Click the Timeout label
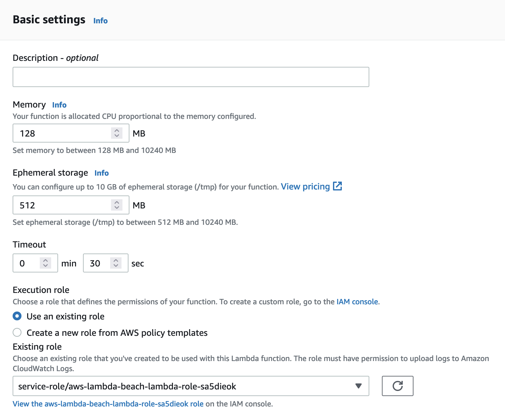Image resolution: width=505 pixels, height=420 pixels. click(29, 244)
